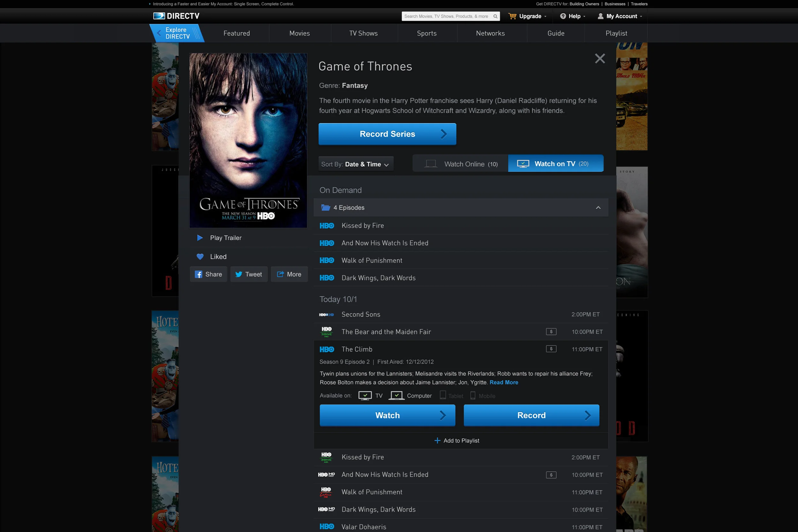Collapse the 4 Episodes folder row
Screen dimensions: 798x532
coord(598,208)
